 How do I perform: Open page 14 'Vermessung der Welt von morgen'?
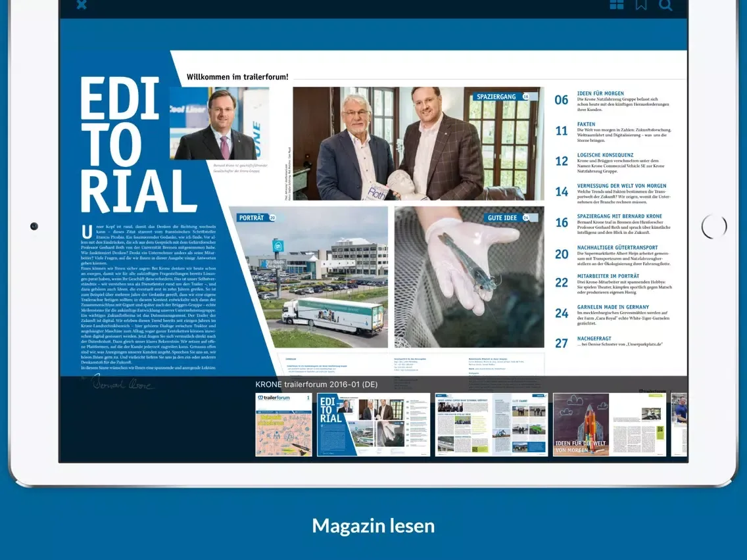point(613,194)
